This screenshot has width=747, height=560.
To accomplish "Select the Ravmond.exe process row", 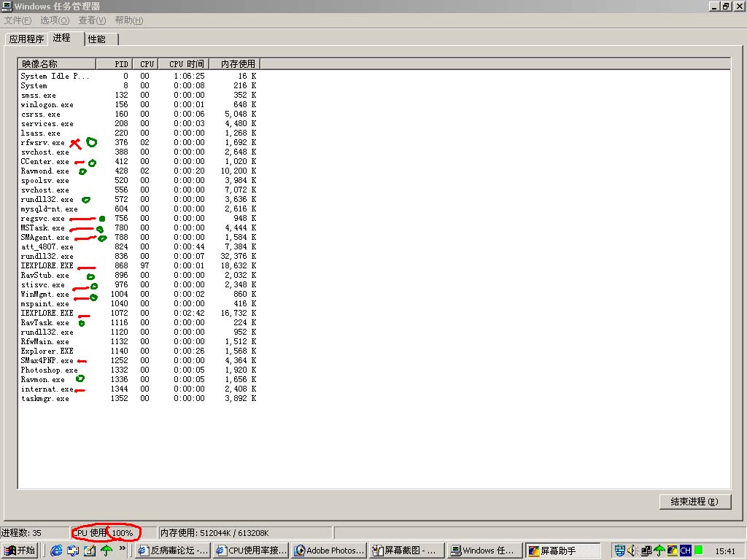I will pos(139,171).
